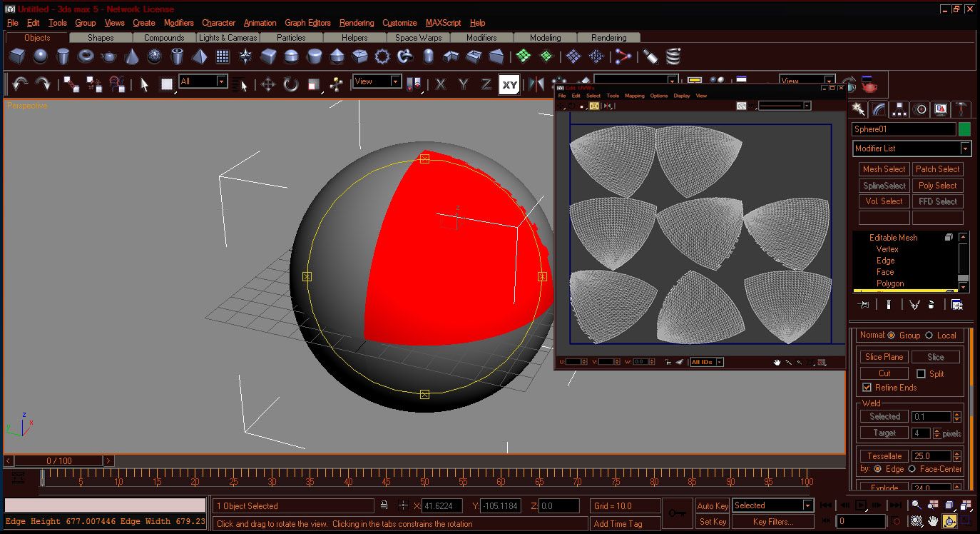
Task: Click Arc Rotate viewport navigation icon
Action: (949, 521)
